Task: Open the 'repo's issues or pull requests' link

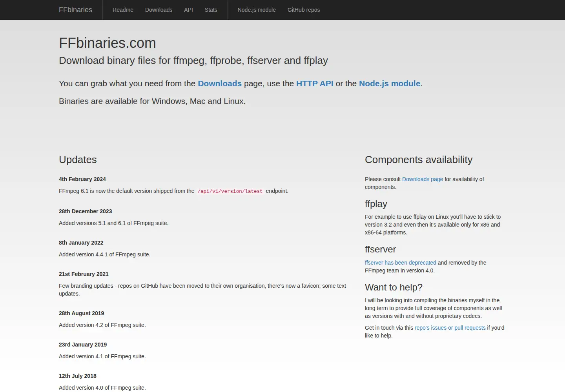Action: click(450, 328)
